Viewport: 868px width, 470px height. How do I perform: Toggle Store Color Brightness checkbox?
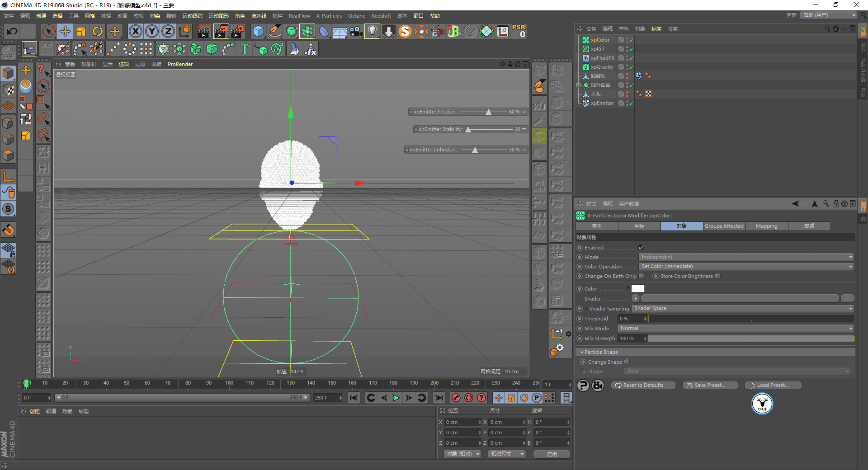coord(717,276)
